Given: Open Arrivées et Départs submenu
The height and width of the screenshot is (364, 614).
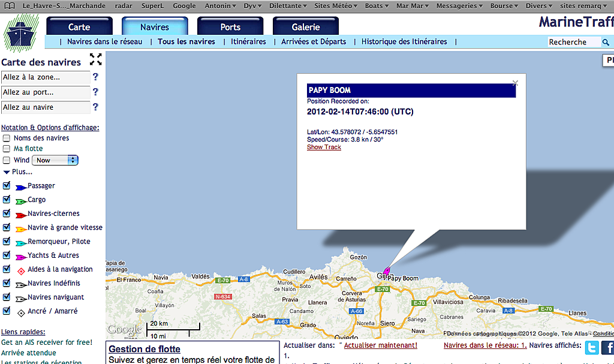Looking at the screenshot, I should pyautogui.click(x=314, y=41).
